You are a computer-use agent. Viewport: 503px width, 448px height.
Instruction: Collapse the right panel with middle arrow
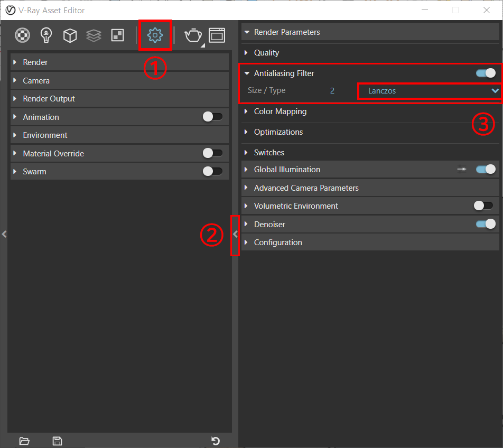tap(235, 234)
